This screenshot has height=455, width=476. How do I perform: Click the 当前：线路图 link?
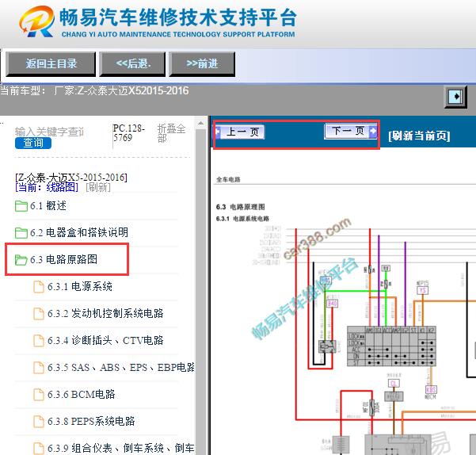pos(47,187)
